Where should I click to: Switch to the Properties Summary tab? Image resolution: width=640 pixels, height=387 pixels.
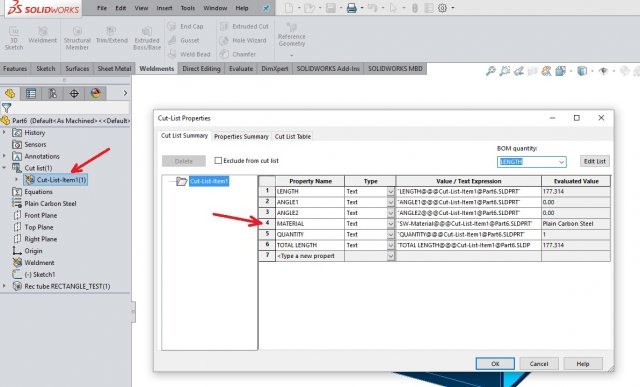tap(241, 136)
